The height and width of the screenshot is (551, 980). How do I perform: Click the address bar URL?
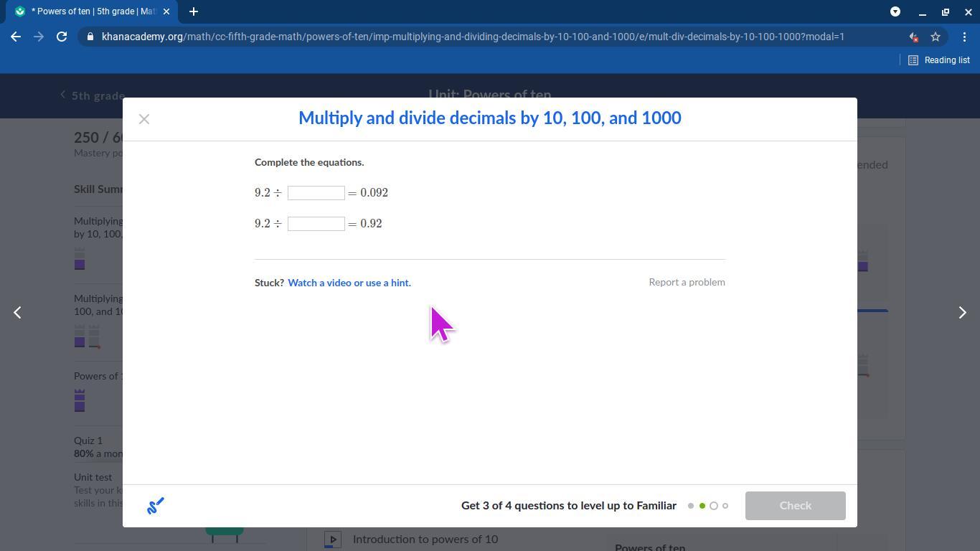473,37
